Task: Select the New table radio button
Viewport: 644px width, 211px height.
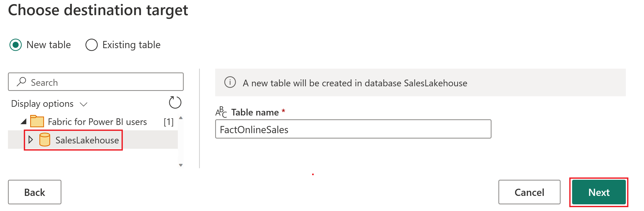Action: (x=15, y=45)
